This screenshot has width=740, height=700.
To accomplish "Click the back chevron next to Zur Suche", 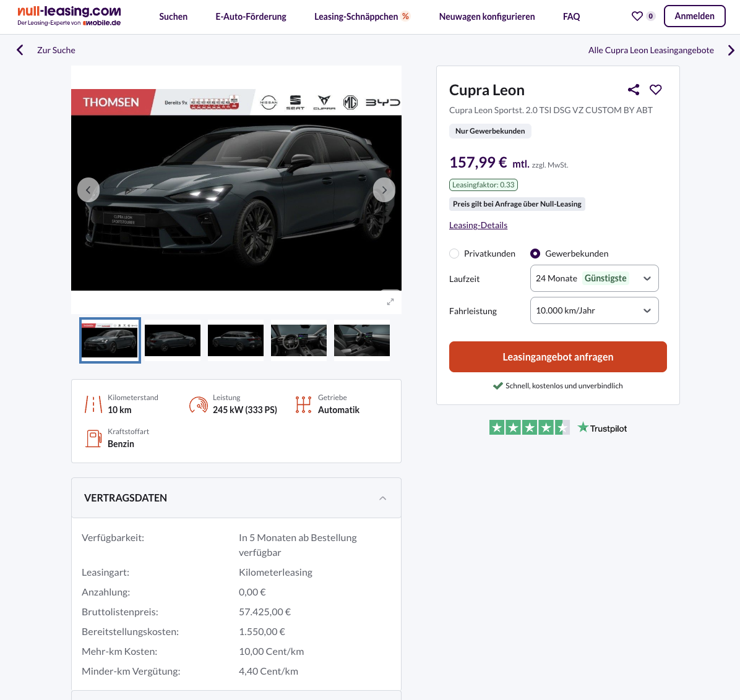I will (20, 50).
